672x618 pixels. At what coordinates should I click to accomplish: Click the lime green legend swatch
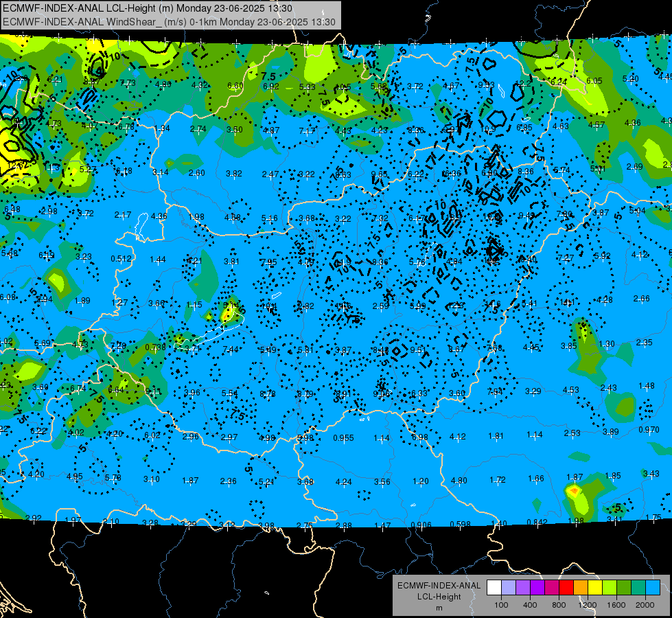(x=610, y=588)
